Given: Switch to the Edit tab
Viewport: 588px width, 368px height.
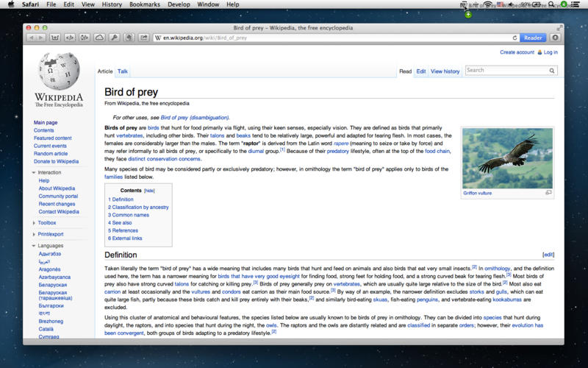Looking at the screenshot, I should [x=420, y=71].
